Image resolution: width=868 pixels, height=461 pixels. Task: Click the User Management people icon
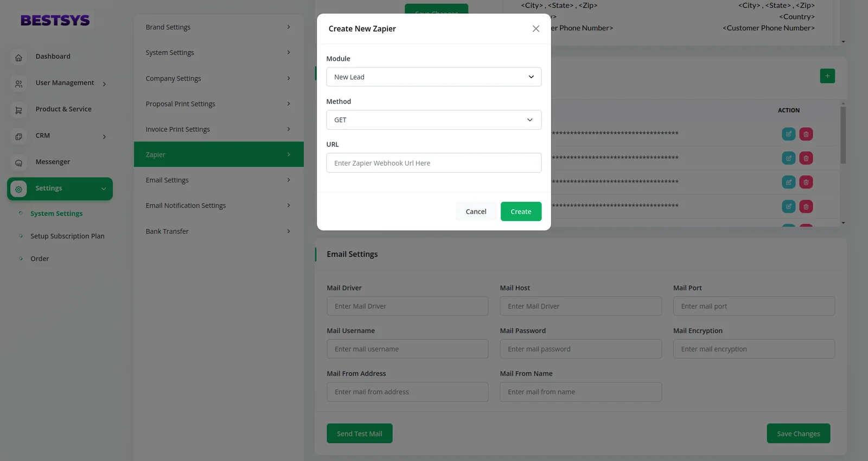(18, 84)
